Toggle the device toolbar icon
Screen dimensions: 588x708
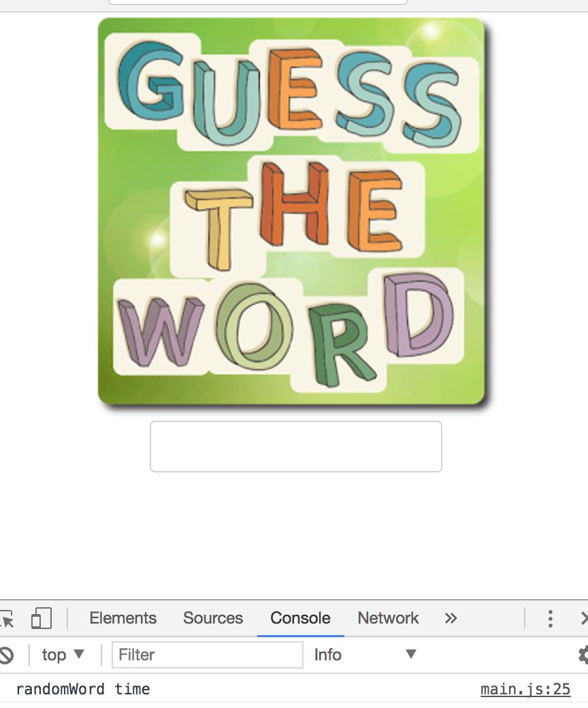click(x=42, y=618)
